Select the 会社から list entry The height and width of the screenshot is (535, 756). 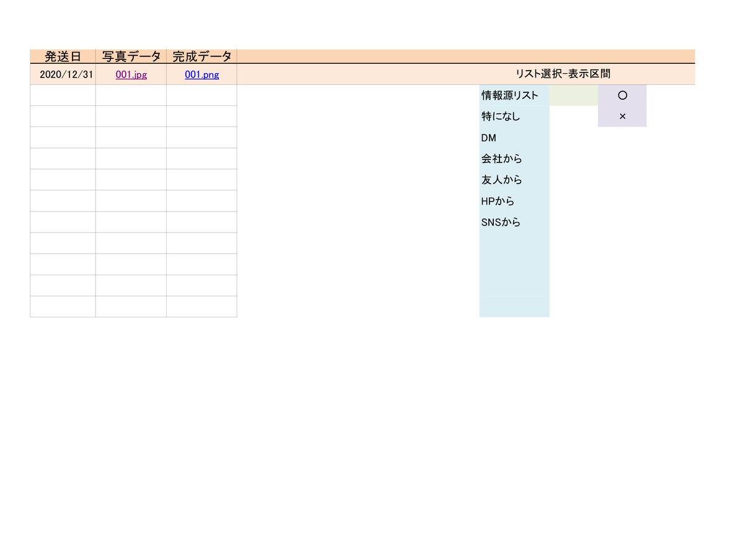point(514,159)
